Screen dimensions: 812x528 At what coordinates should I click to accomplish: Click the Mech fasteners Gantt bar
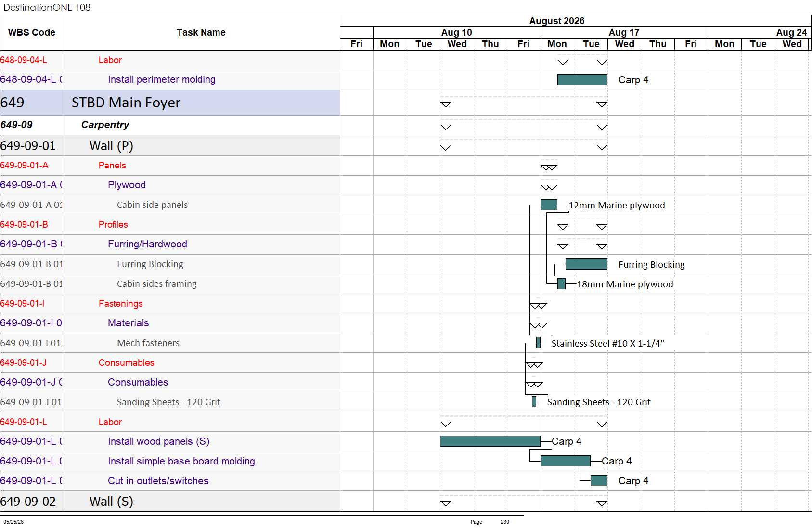tap(538, 342)
